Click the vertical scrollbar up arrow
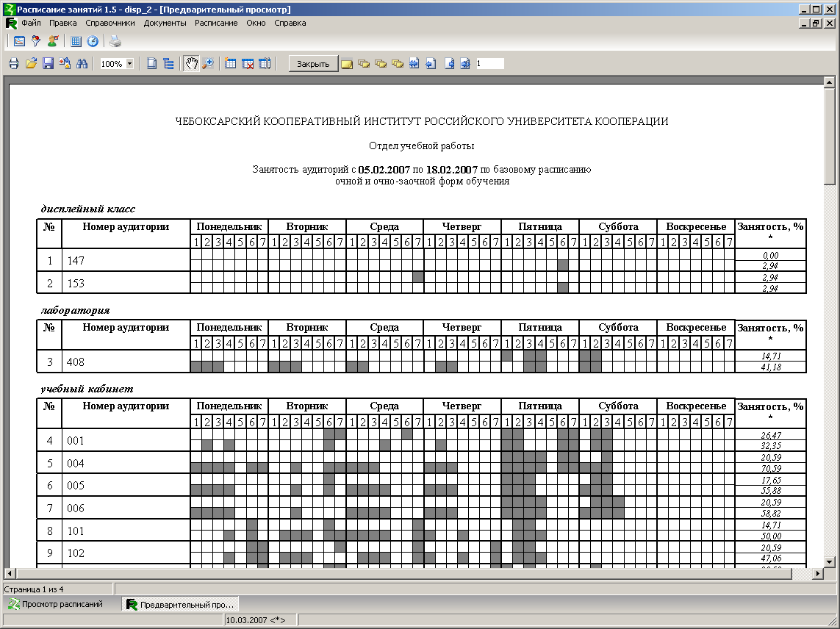 pyautogui.click(x=829, y=82)
